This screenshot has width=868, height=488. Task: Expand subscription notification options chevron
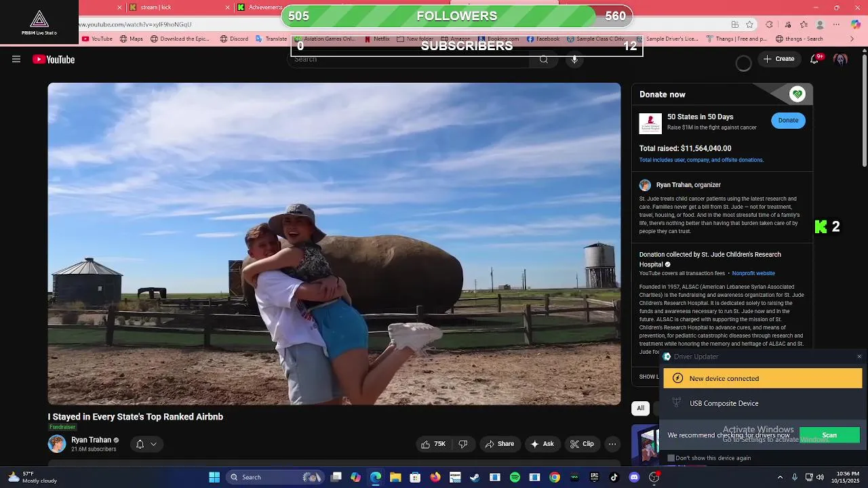pyautogui.click(x=154, y=444)
